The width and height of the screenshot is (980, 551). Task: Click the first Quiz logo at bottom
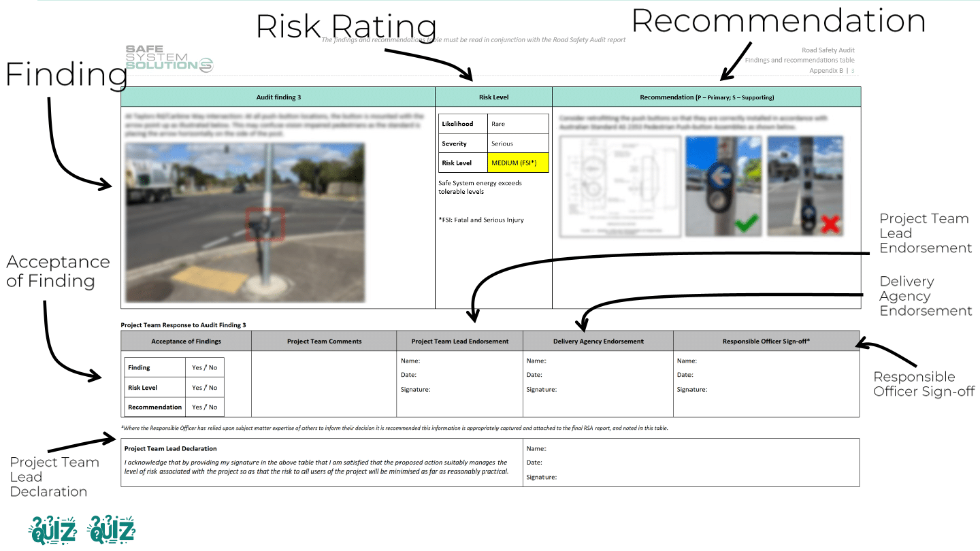coord(52,530)
